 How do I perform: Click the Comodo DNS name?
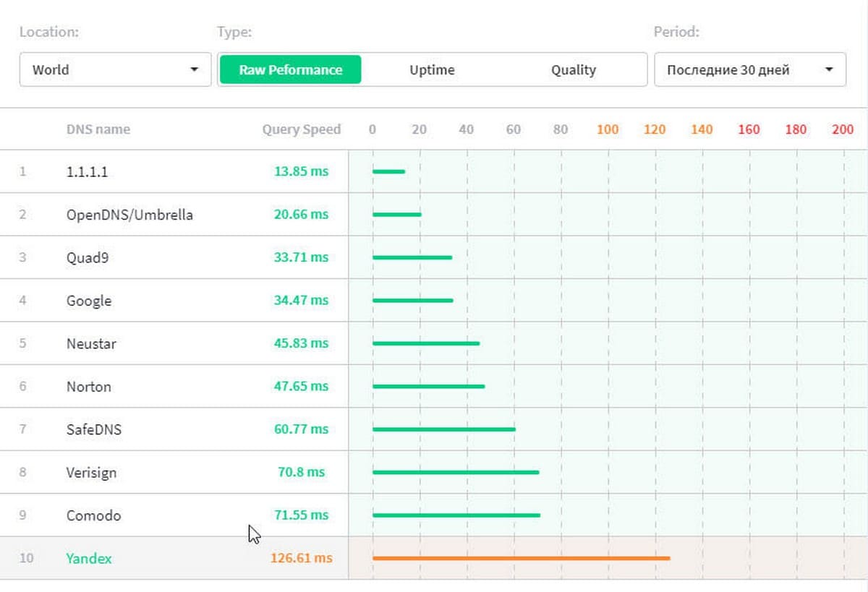point(93,515)
